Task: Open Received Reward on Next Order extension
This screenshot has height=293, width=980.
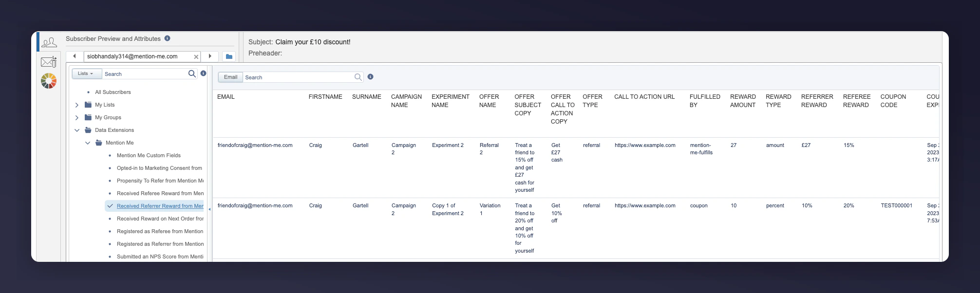Action: click(160, 219)
